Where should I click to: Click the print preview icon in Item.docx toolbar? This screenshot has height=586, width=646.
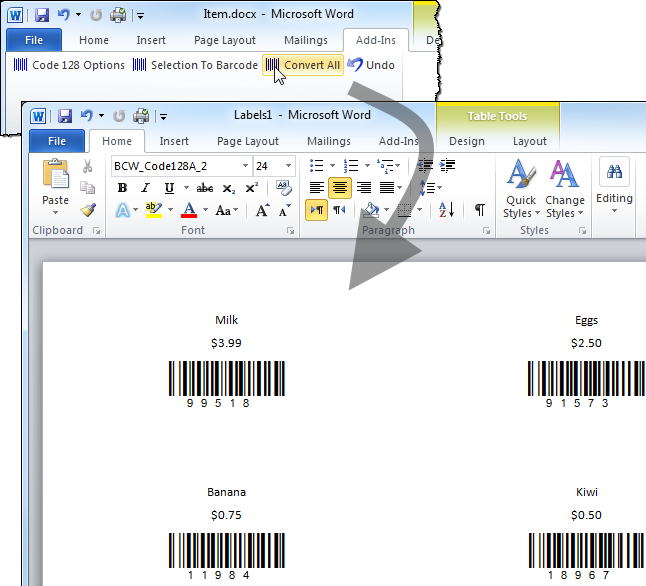[x=118, y=15]
